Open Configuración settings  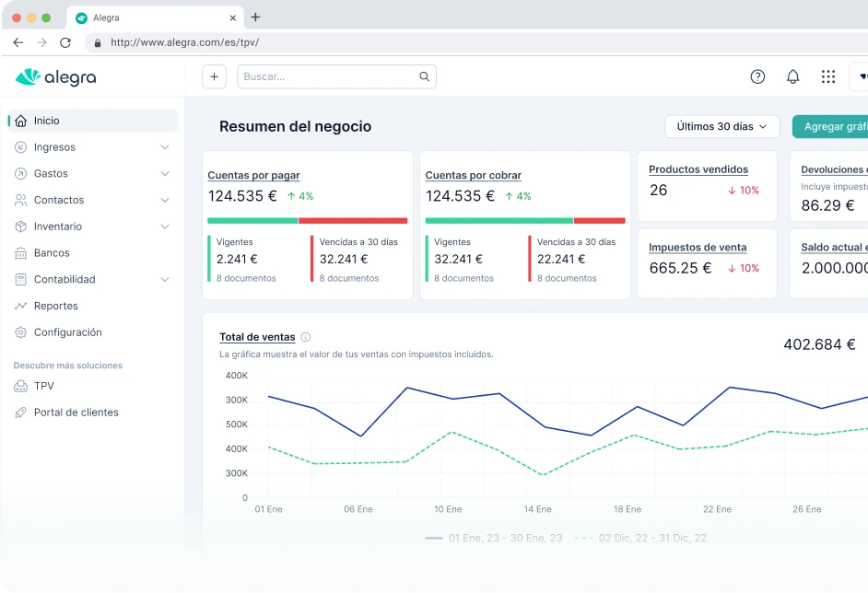[67, 332]
